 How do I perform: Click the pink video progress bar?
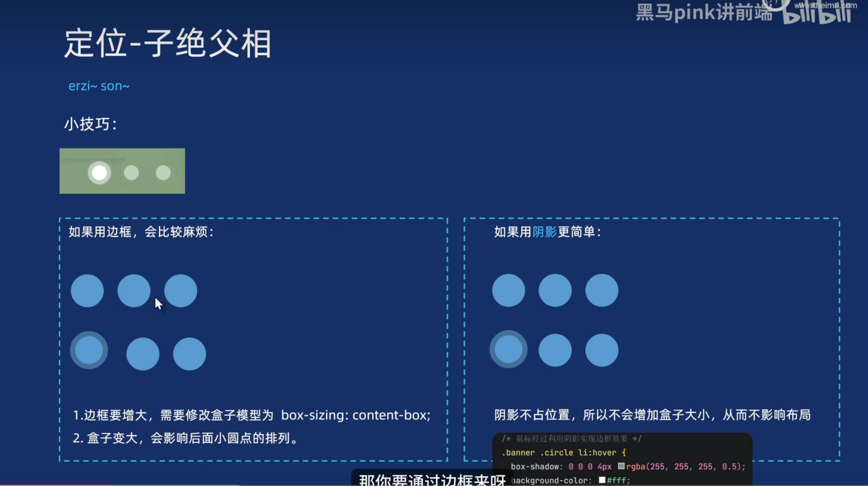point(56,485)
